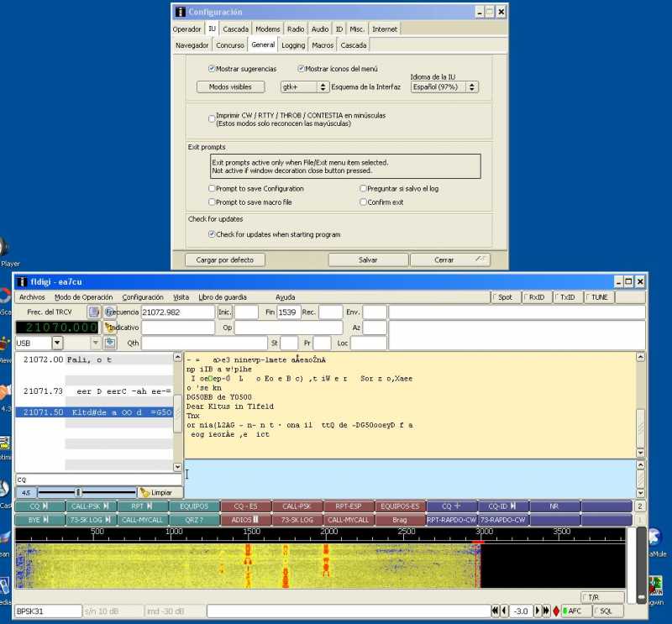
Task: Click the red diamond indicator near AFC
Action: coord(556,611)
